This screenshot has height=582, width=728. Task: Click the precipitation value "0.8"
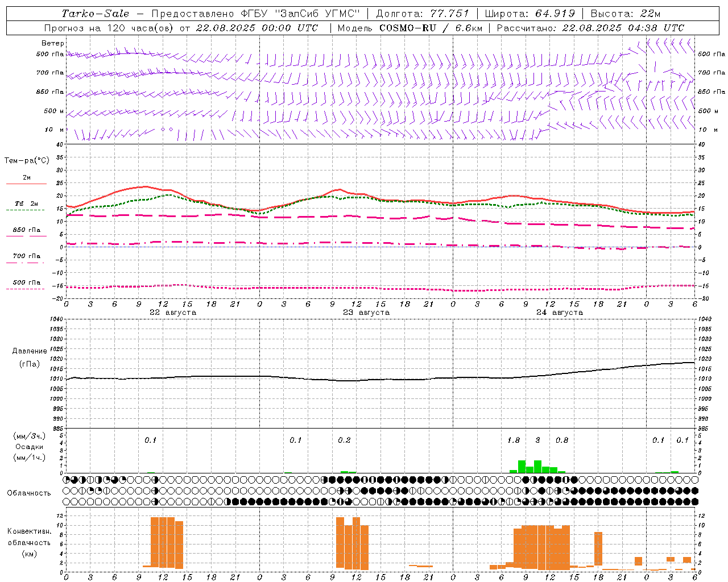point(562,440)
